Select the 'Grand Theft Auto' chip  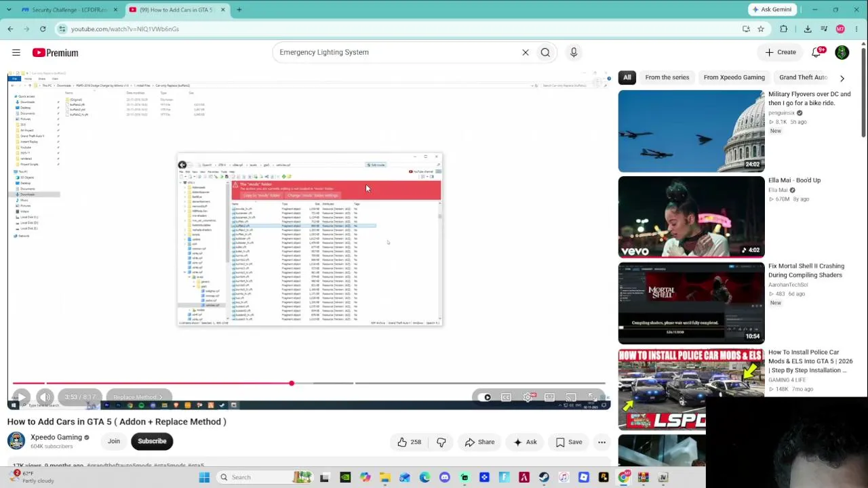[x=804, y=77]
